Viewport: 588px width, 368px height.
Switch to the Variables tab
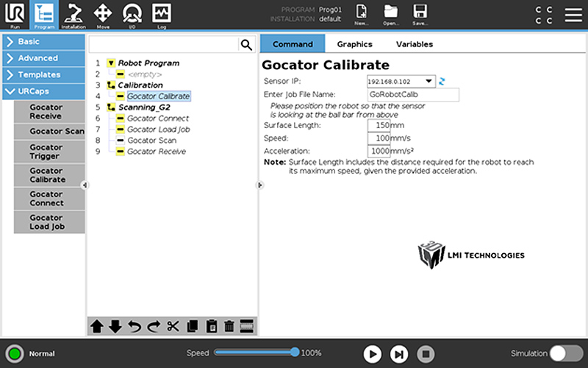coord(415,44)
